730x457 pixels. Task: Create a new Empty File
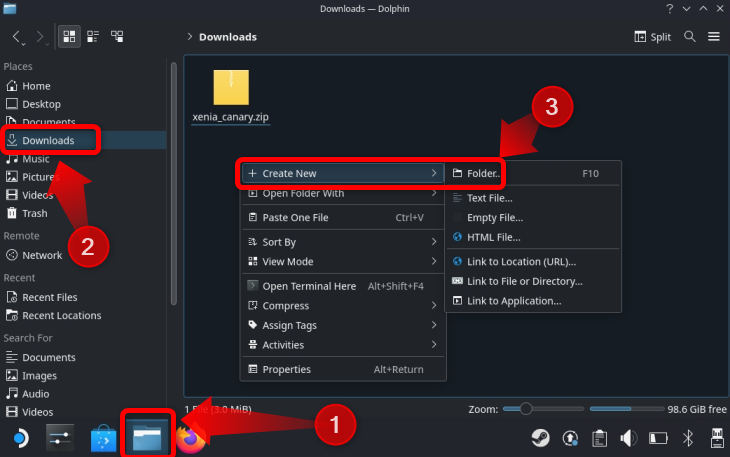533,217
